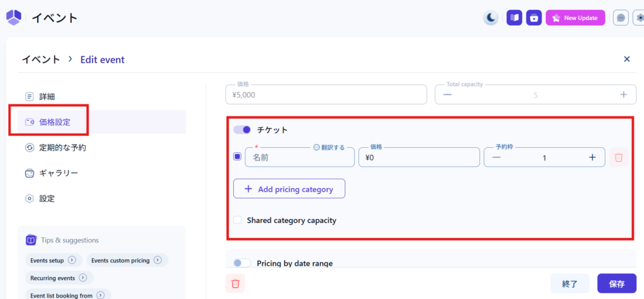Screen dimensions: 644x299
Task: Click Add pricing category button
Action: click(289, 189)
